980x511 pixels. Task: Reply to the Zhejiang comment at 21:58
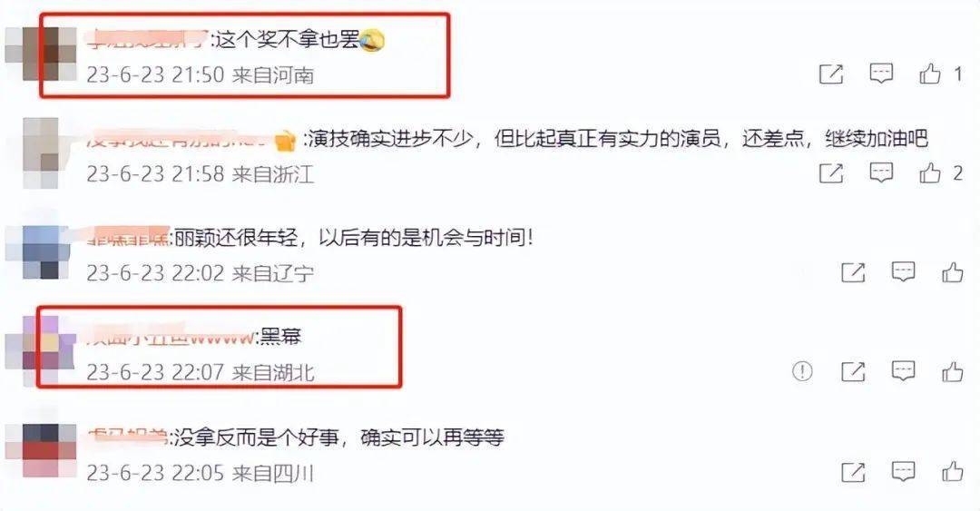click(881, 172)
